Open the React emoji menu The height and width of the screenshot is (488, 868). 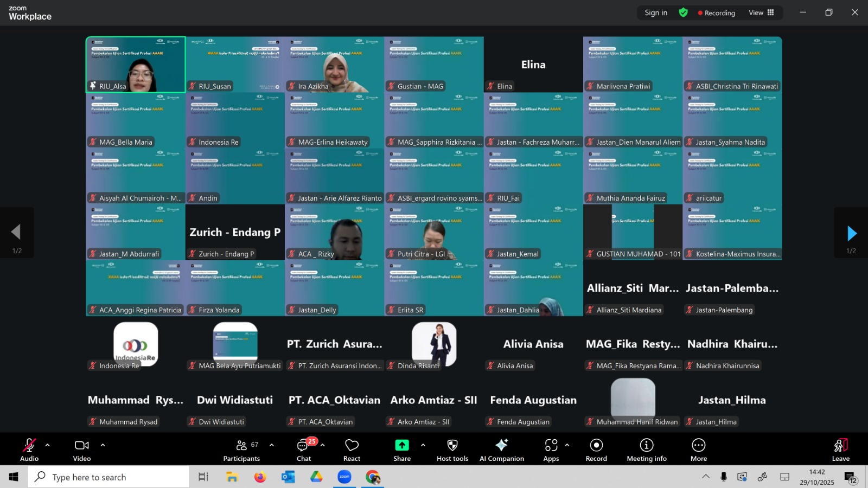(x=352, y=450)
